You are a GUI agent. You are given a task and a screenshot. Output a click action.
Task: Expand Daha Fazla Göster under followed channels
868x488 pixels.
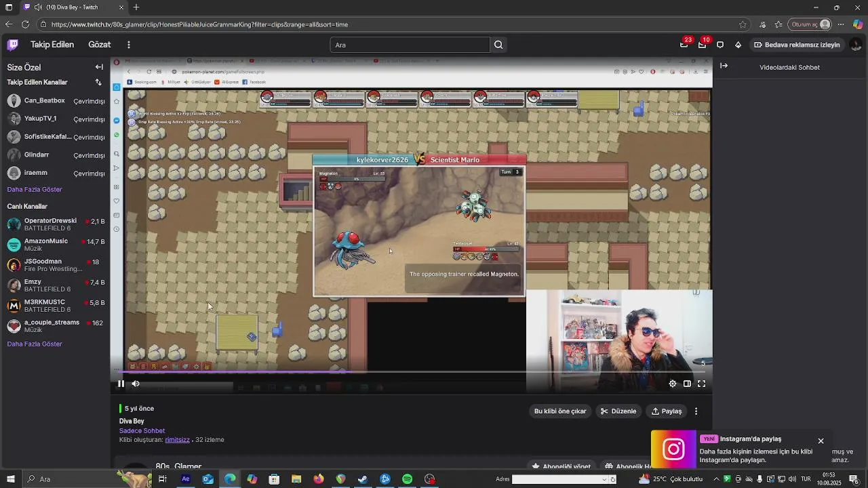35,189
